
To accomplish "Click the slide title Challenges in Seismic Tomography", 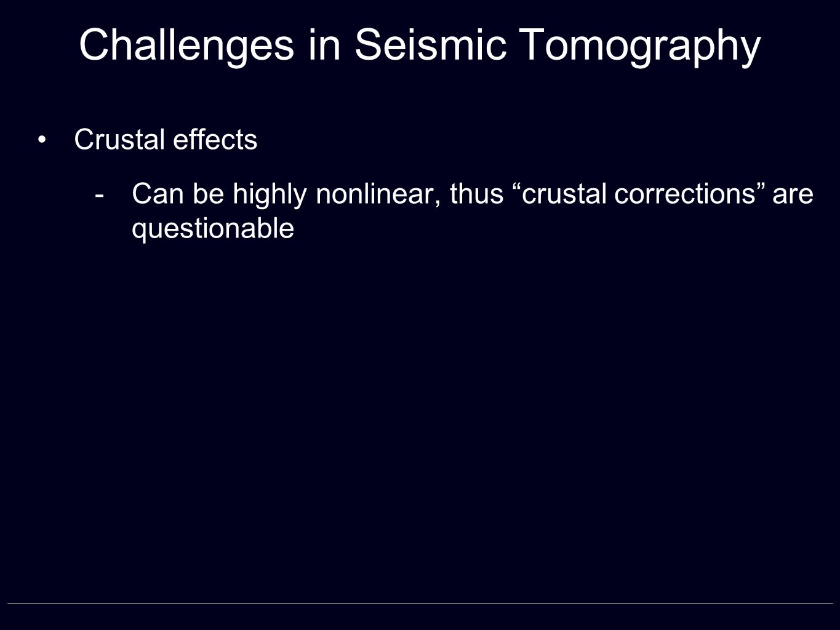I will click(420, 47).
